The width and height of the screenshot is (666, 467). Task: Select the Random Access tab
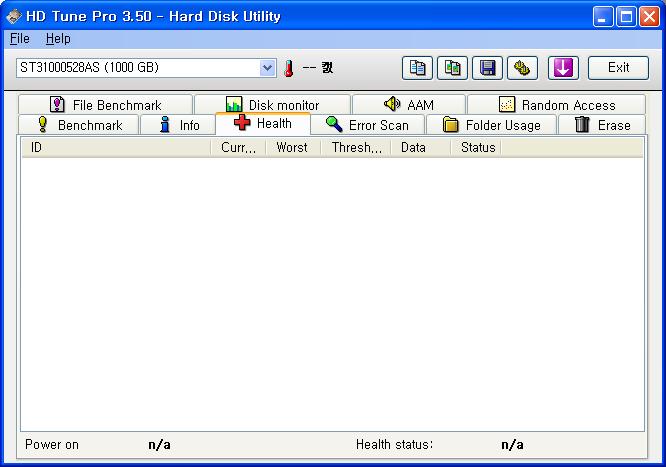pos(556,105)
